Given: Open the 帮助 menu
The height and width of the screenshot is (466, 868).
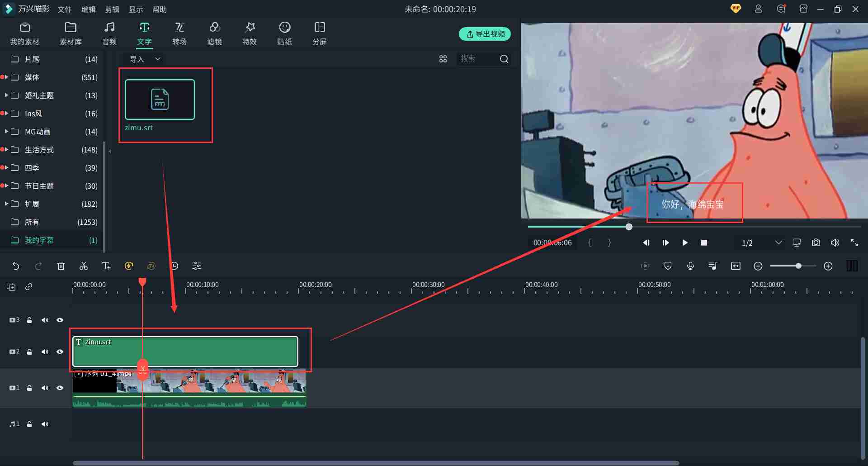Looking at the screenshot, I should click(160, 10).
